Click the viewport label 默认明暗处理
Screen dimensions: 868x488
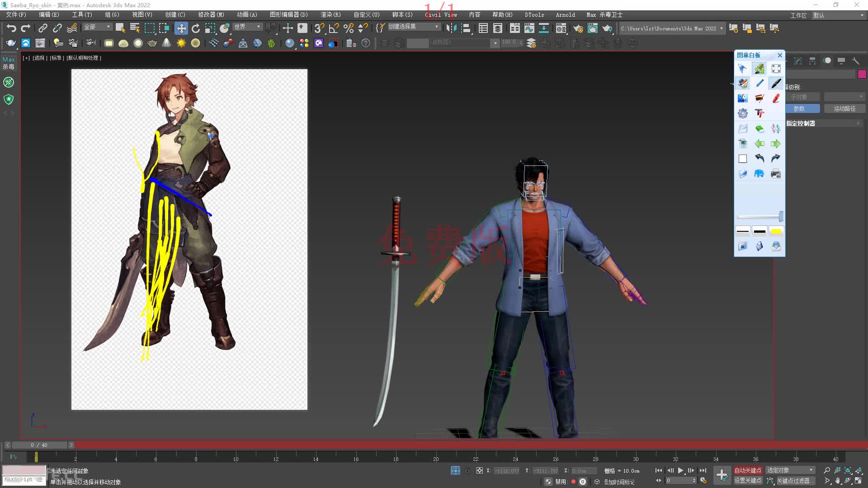(x=84, y=58)
